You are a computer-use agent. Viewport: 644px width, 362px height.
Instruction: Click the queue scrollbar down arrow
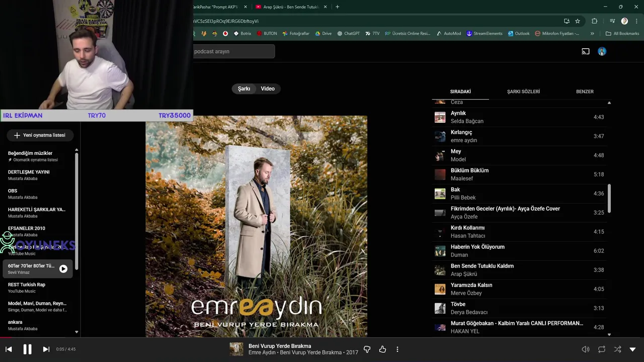coord(609,334)
